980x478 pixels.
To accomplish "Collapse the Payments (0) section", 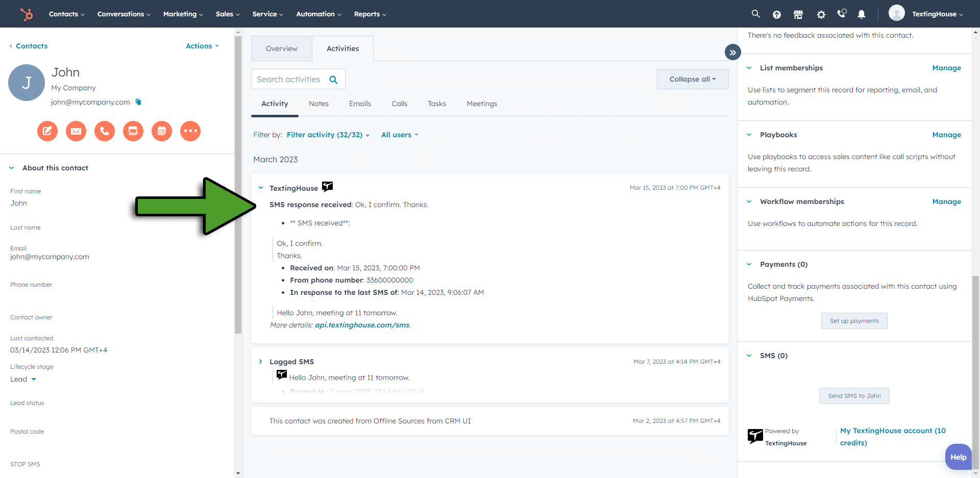I will coord(749,264).
